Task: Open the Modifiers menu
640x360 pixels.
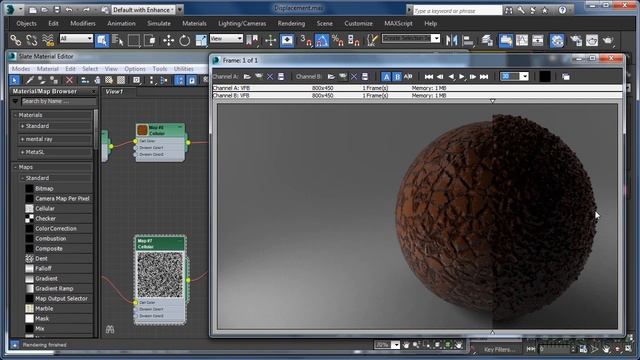Action: click(83, 23)
